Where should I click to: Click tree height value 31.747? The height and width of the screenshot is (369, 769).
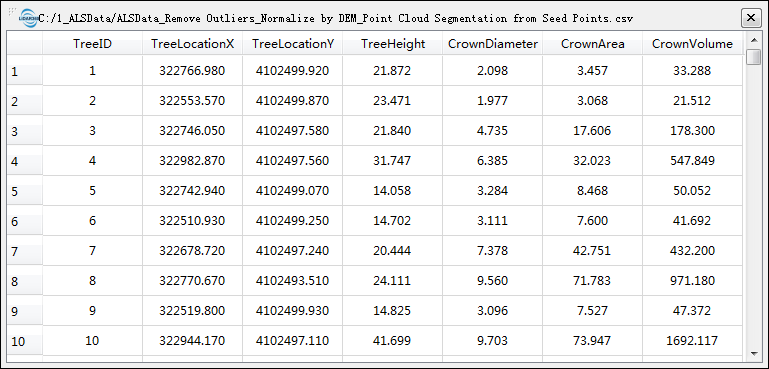coord(393,160)
